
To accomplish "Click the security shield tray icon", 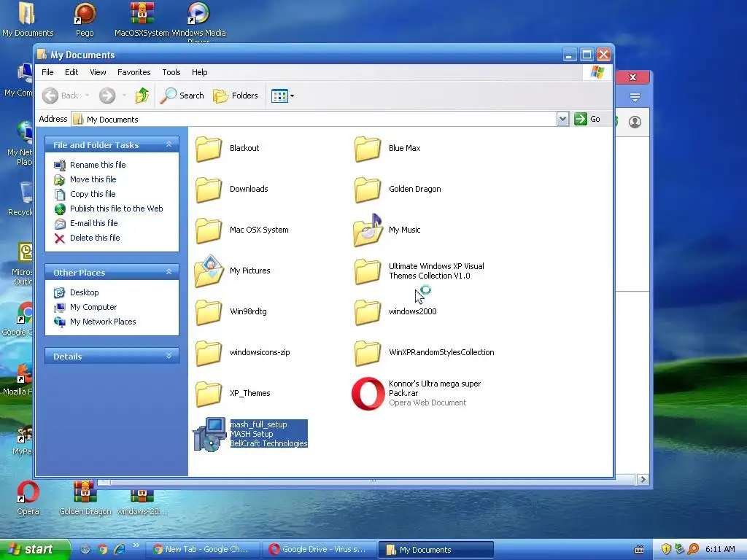I will [x=666, y=549].
